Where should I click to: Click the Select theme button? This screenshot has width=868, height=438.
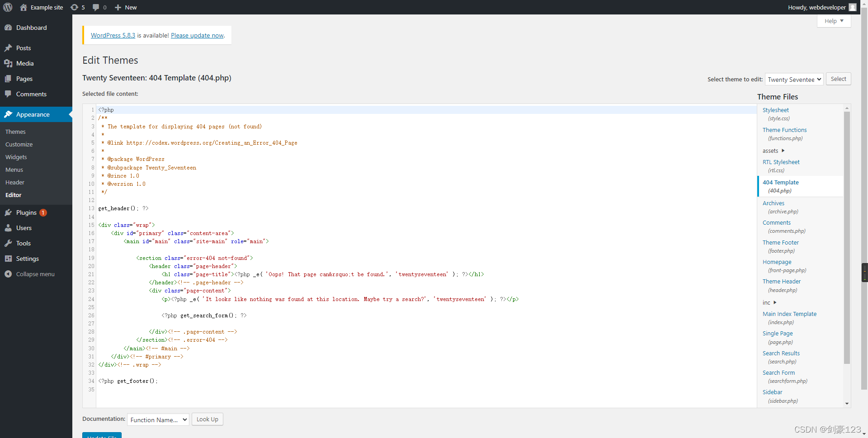838,79
